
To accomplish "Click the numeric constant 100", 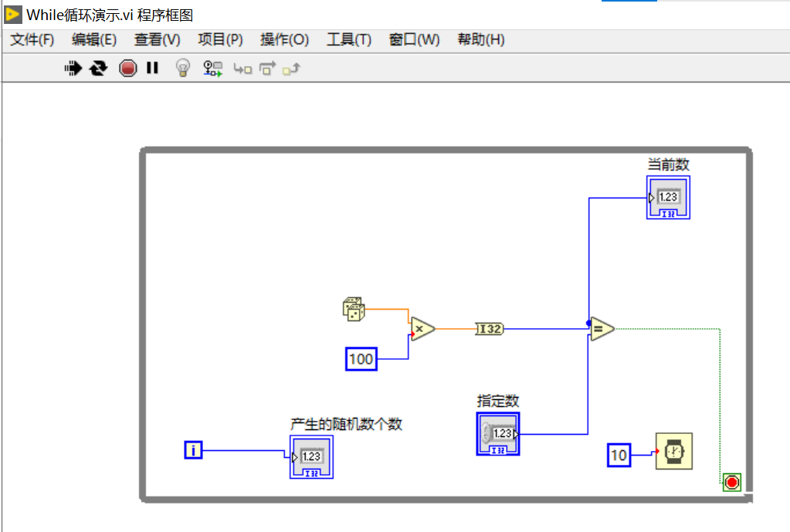I will click(x=361, y=359).
